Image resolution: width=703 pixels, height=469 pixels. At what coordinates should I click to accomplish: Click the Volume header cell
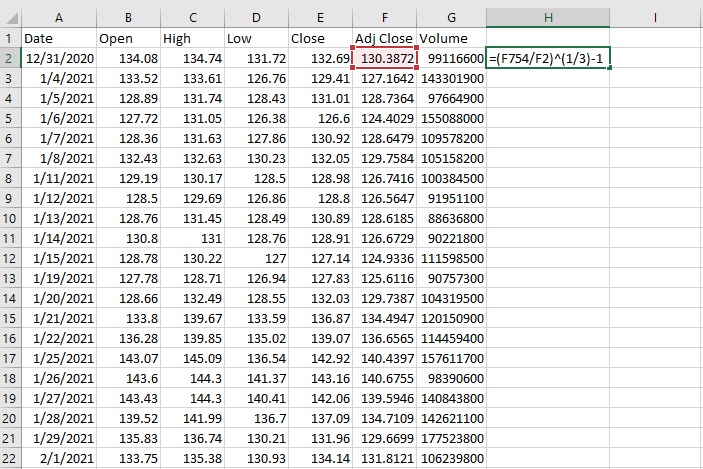tap(451, 38)
